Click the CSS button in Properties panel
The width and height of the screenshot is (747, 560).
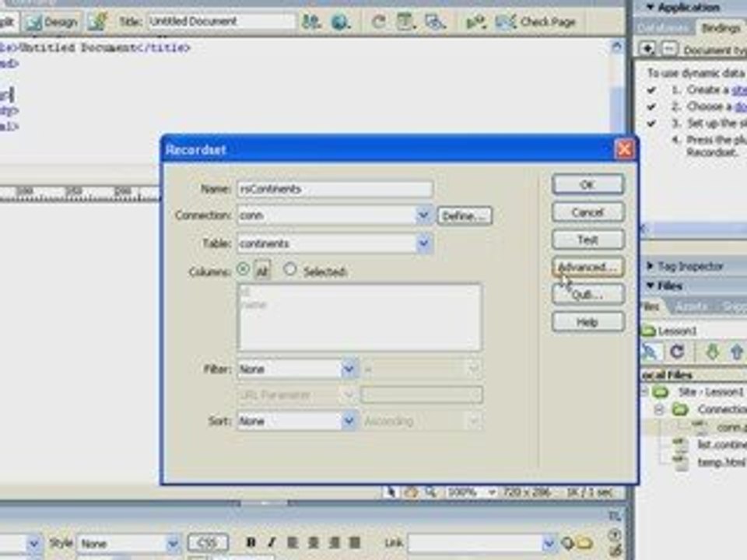click(207, 543)
